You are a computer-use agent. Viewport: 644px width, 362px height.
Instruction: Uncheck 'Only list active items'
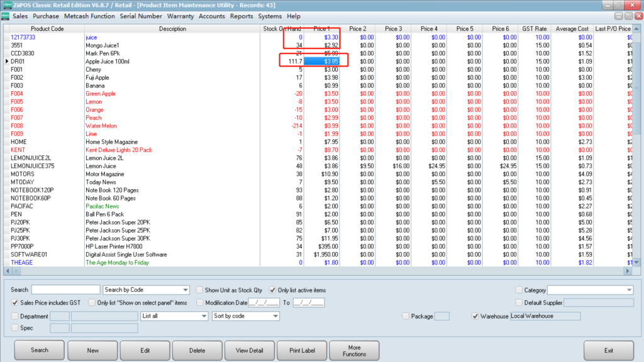tap(272, 290)
